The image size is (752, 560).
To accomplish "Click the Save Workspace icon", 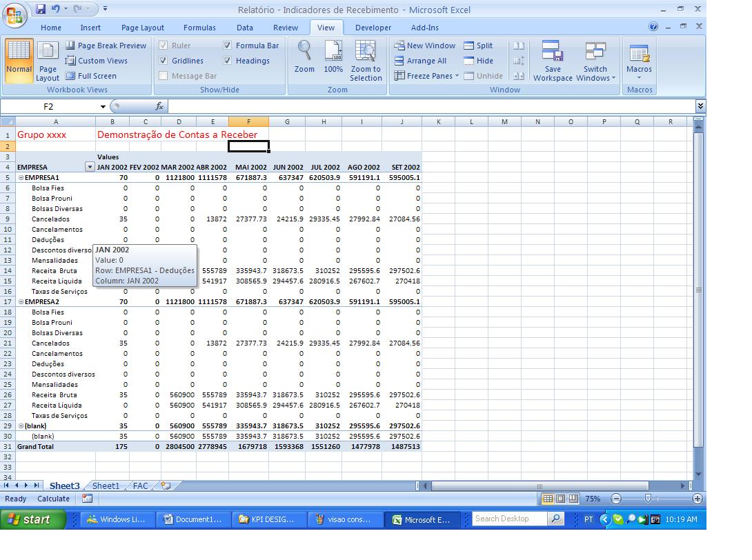I will point(552,61).
